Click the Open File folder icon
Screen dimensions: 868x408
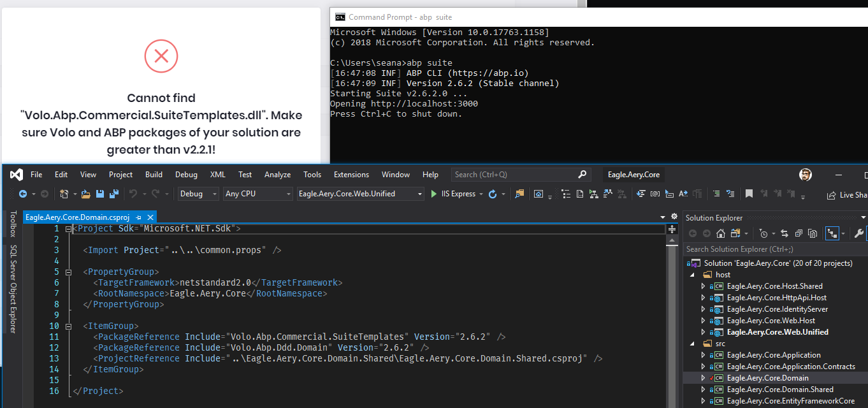[85, 194]
